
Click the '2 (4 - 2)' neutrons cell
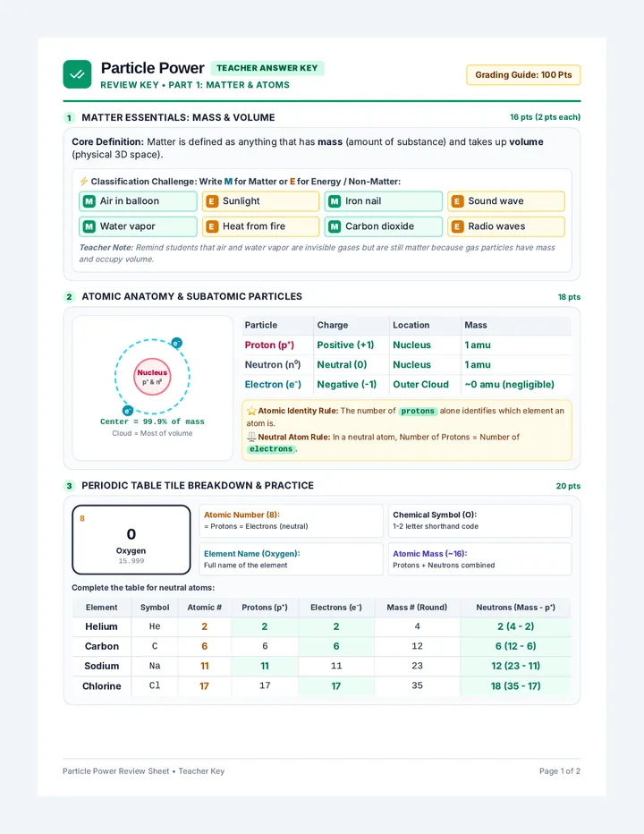(x=515, y=626)
